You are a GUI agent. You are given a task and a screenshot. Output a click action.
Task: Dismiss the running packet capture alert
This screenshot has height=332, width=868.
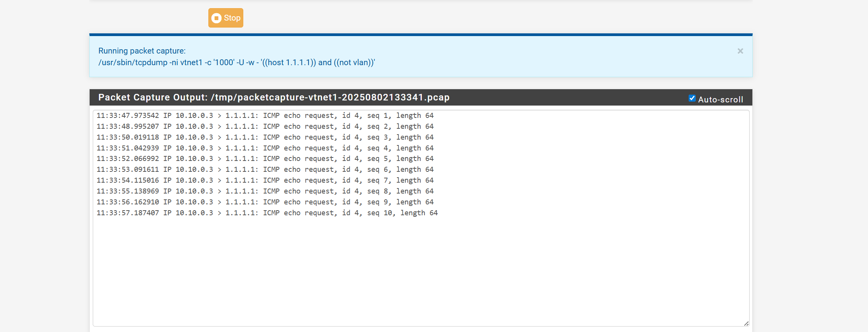click(740, 51)
